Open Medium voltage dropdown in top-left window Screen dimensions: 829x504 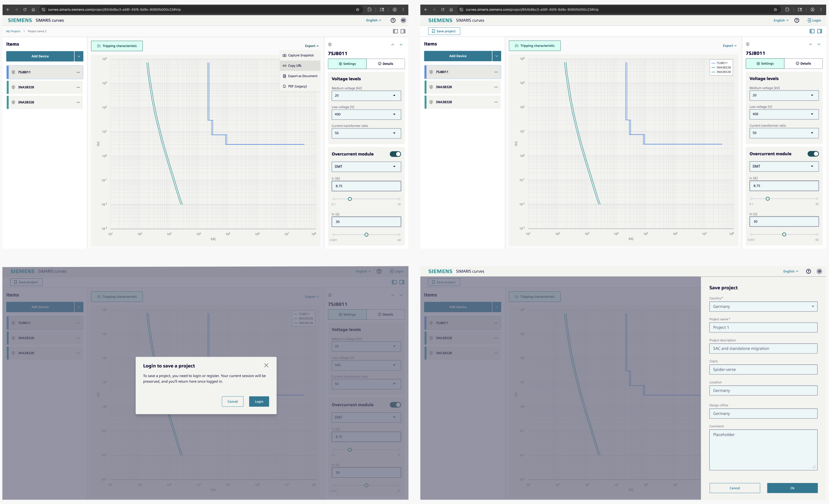tap(366, 96)
